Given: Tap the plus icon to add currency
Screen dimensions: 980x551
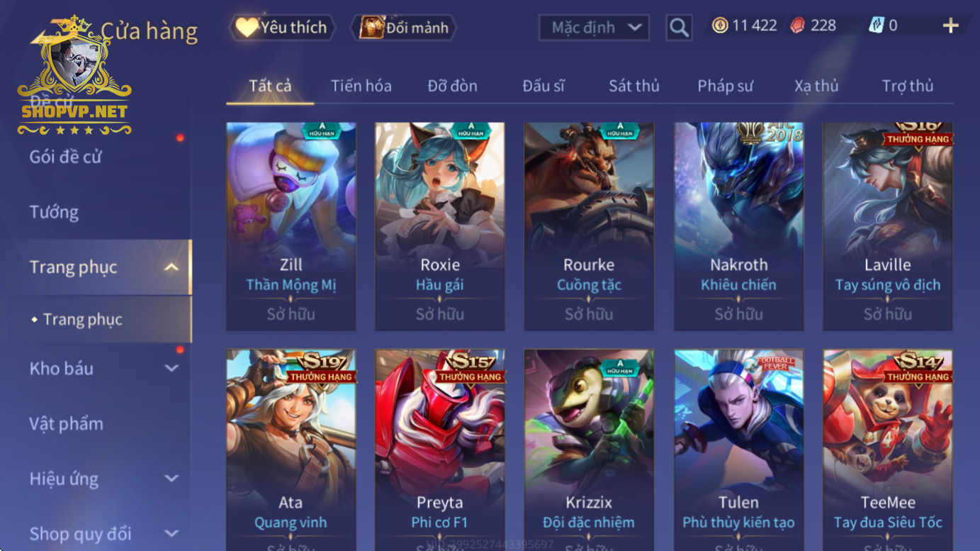Looking at the screenshot, I should click(x=950, y=26).
